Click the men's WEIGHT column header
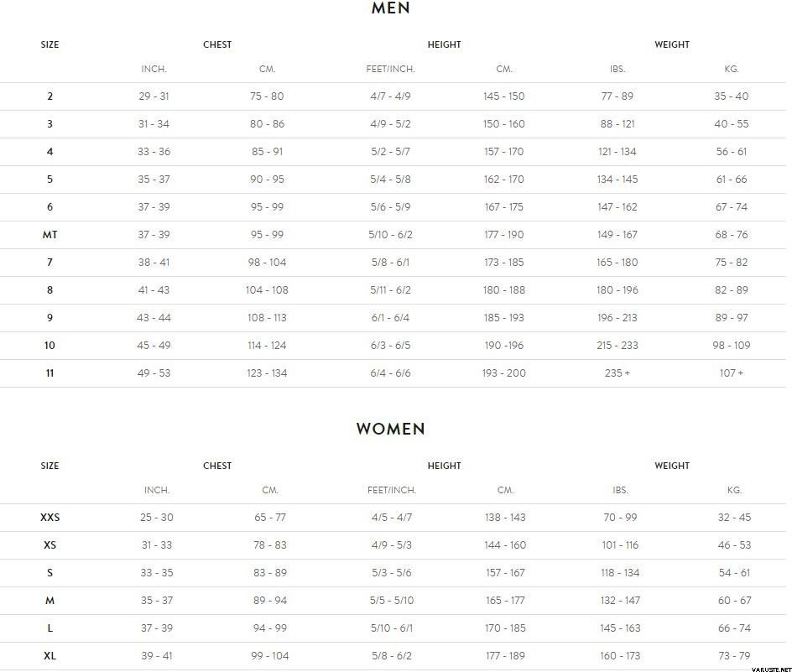The height and width of the screenshot is (672, 792). [x=672, y=44]
